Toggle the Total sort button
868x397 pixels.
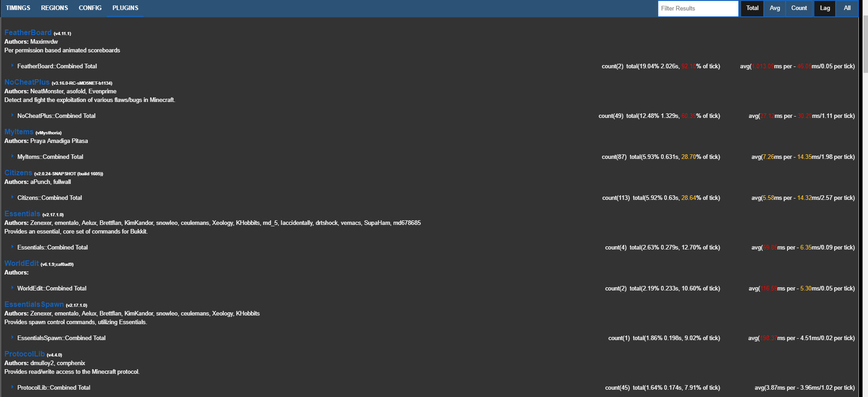coord(752,8)
